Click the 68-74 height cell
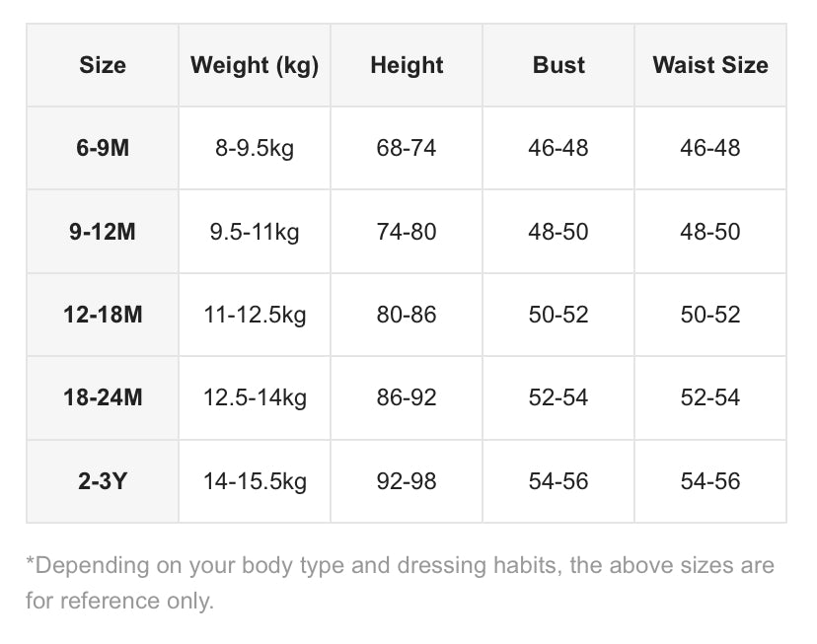 click(407, 148)
